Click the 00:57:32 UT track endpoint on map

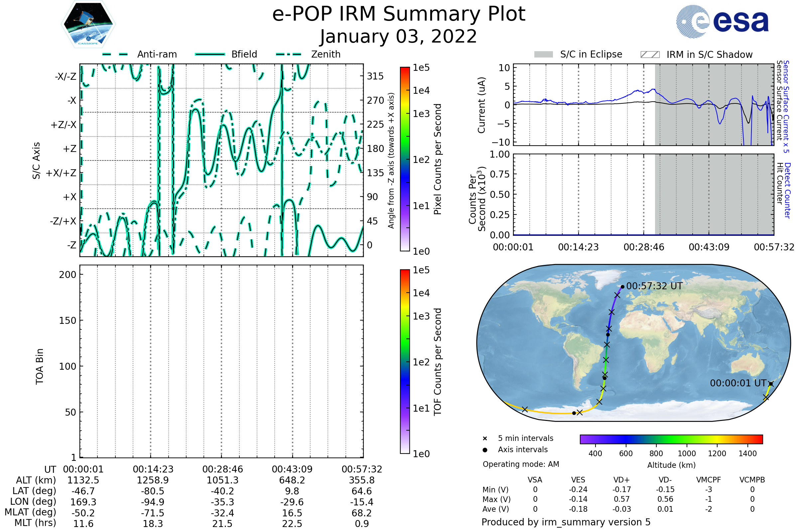[x=622, y=287]
